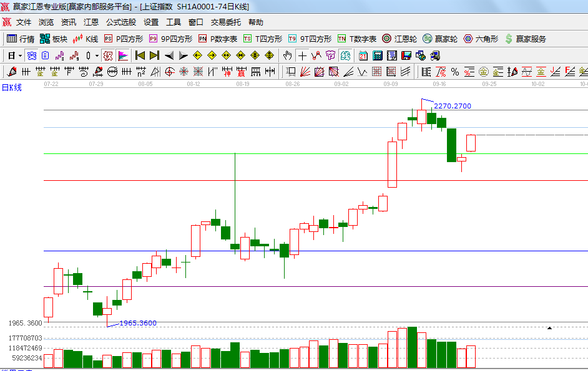This screenshot has height=371, width=588.
Task: Open the 公式选股 menu
Action: coord(120,22)
